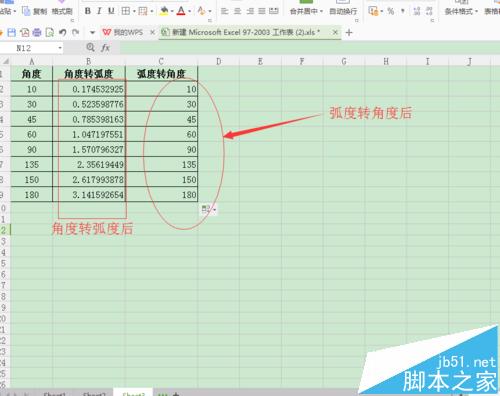Add a new document tab with plus
This screenshot has height=396, width=500.
349,33
